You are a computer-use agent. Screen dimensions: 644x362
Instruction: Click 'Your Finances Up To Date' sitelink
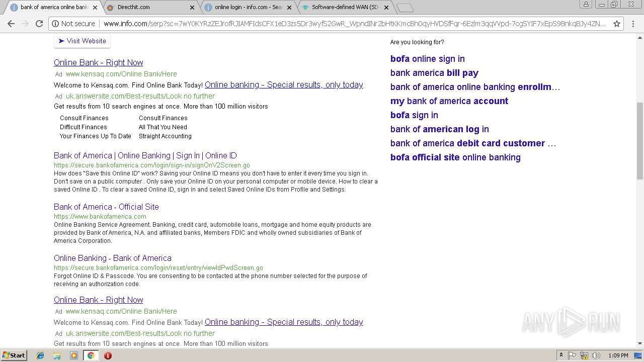pos(96,136)
